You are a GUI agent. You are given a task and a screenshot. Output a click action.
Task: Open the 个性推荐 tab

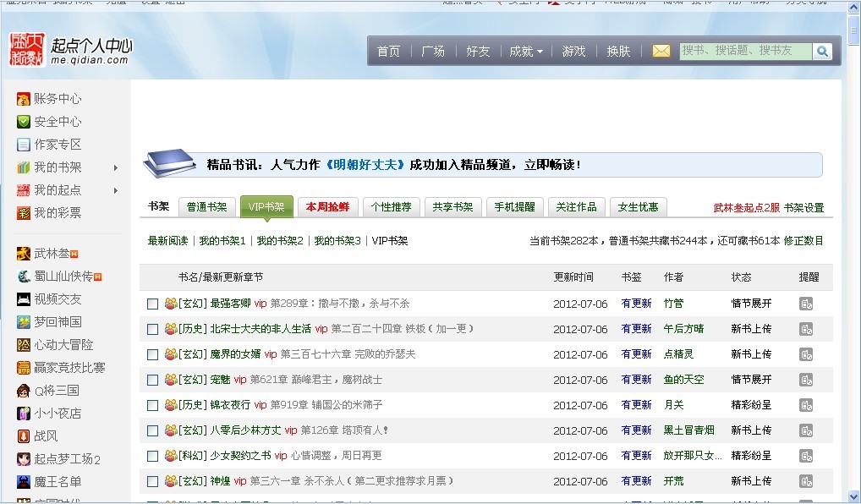391,207
